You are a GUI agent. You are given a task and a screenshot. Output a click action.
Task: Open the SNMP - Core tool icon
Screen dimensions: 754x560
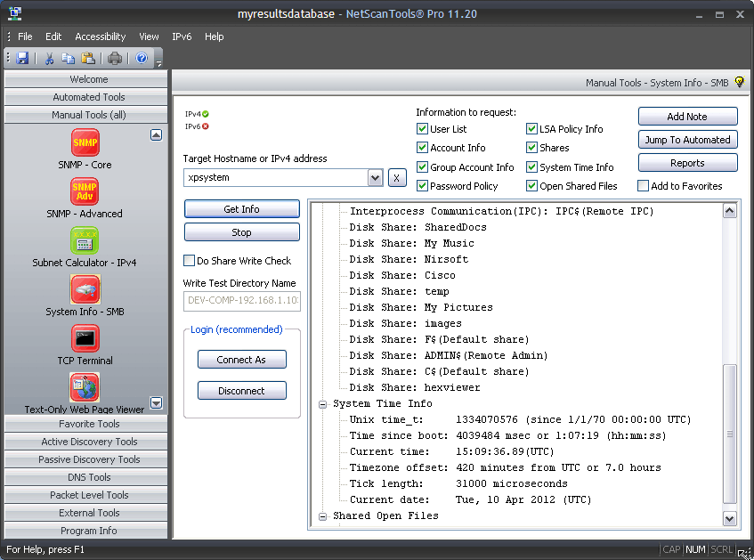click(x=85, y=142)
